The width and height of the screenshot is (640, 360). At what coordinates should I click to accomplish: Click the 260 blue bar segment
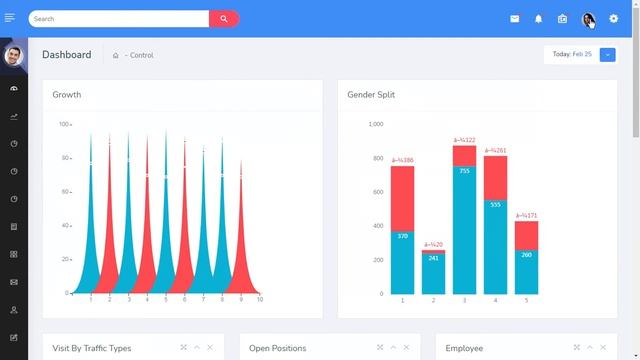527,272
